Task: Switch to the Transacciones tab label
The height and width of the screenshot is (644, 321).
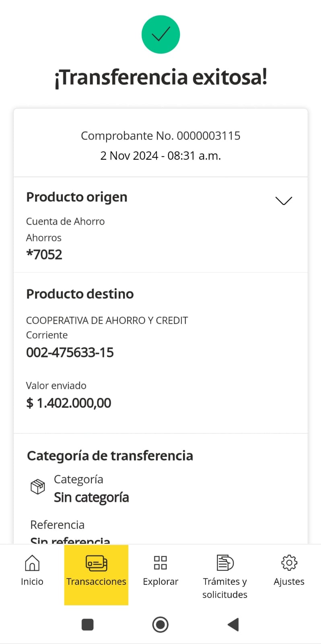Action: tap(96, 582)
